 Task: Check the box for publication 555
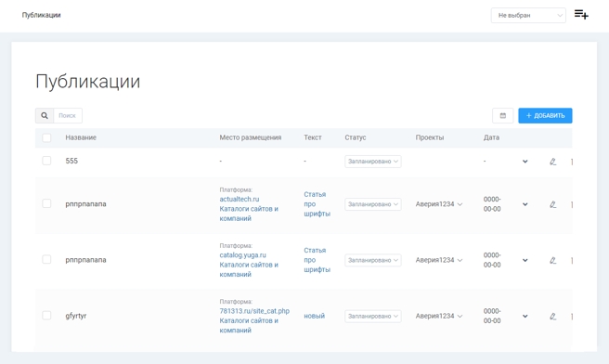click(46, 161)
